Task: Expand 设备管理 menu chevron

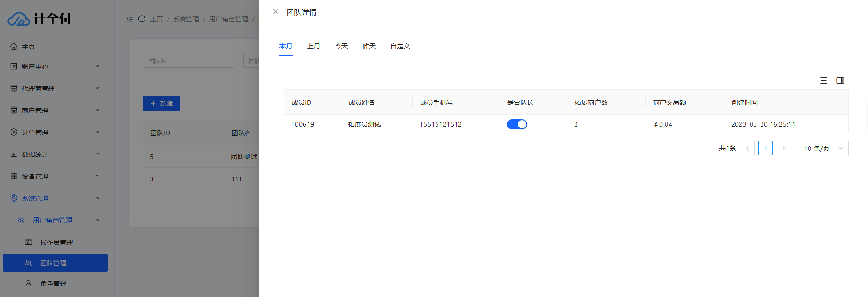Action: coord(97,175)
